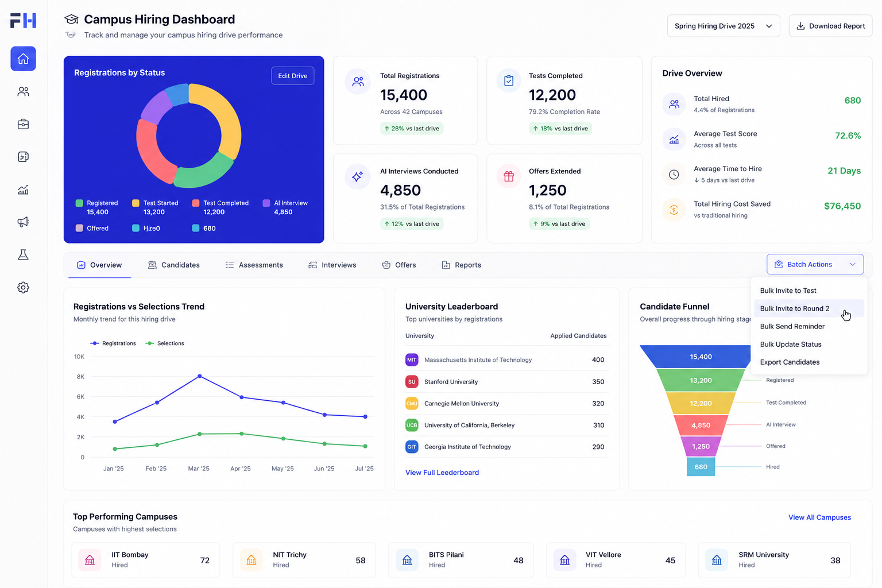Click the FH logo in sidebar
The image size is (882, 588).
coord(23,21)
